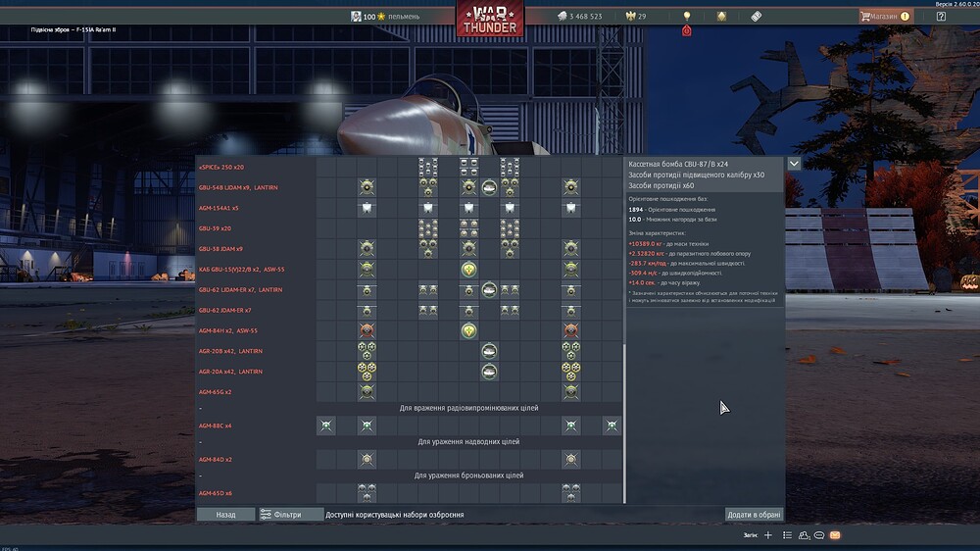Click the AGM-88C x4 row label
The width and height of the screenshot is (980, 551).
point(215,426)
